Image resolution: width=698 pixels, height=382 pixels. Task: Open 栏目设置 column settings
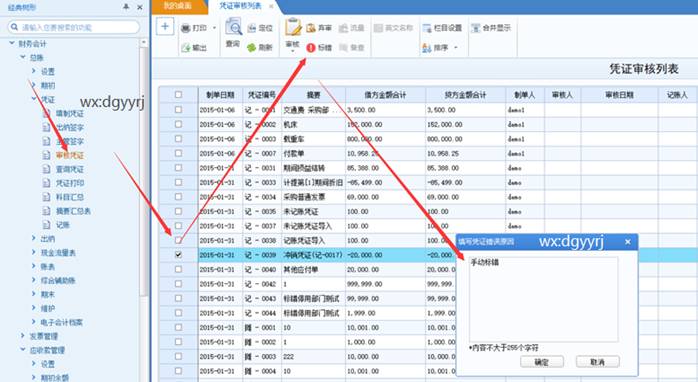(442, 28)
